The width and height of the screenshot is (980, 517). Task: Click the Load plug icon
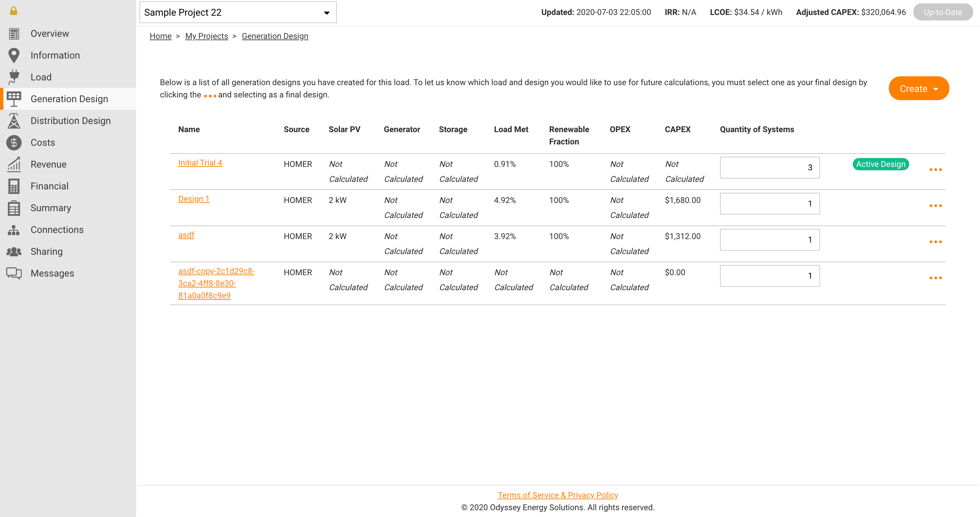coord(14,77)
